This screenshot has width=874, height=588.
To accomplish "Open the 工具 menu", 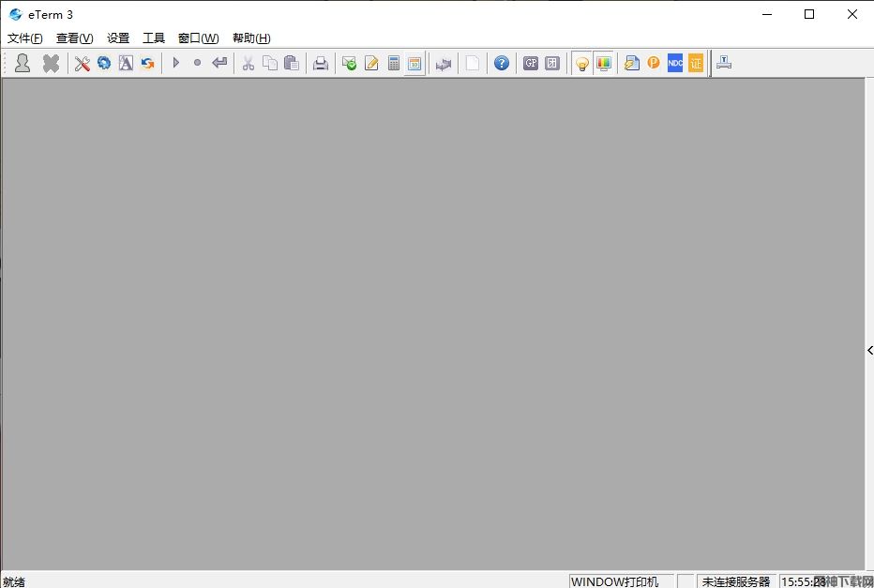I will coord(154,38).
